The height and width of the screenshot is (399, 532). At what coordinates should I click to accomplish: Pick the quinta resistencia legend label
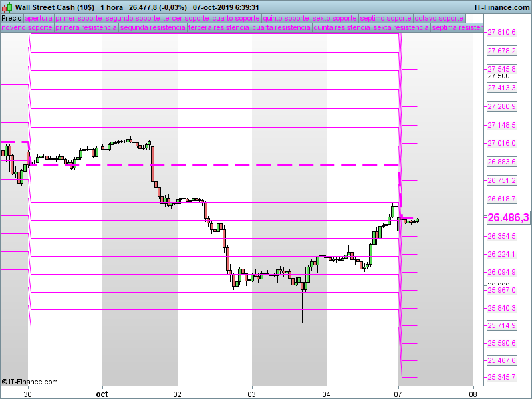pyautogui.click(x=342, y=27)
